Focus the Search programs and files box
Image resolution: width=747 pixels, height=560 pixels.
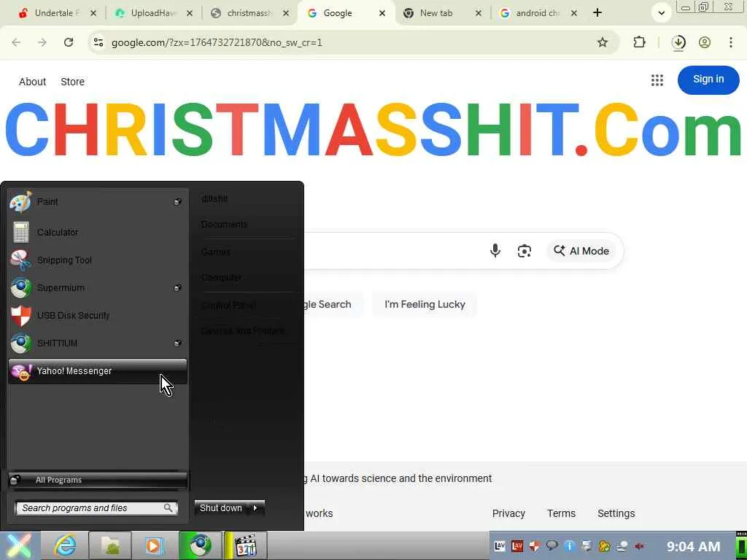click(x=97, y=508)
